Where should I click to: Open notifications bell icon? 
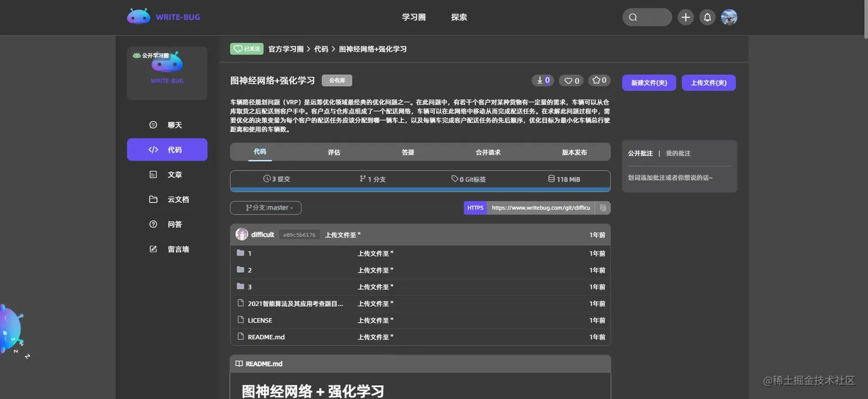(x=707, y=17)
